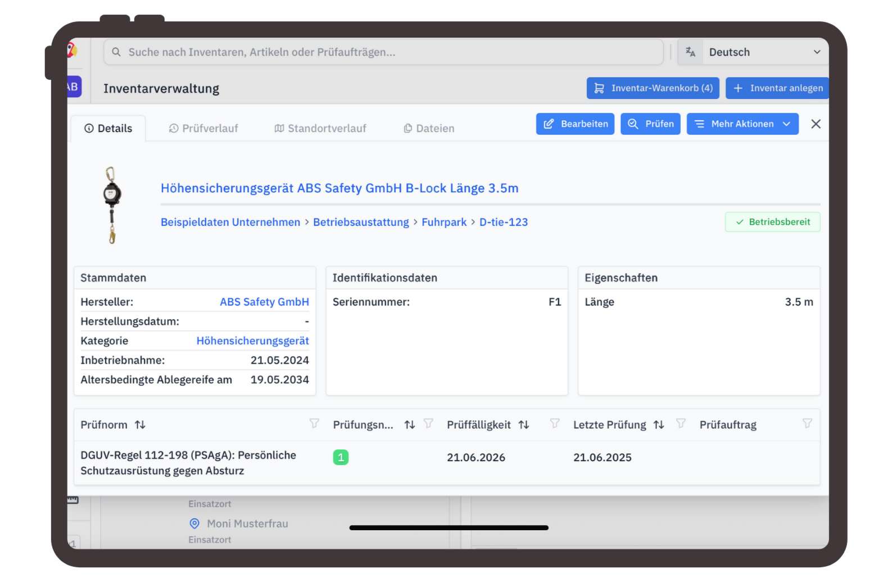Viewport: 892px width, 588px height.
Task: Click the Letzte Prüfung filter icon
Action: pyautogui.click(x=681, y=423)
